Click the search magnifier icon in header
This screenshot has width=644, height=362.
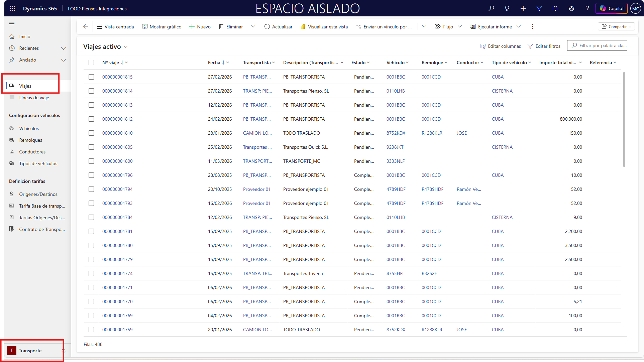pos(491,8)
